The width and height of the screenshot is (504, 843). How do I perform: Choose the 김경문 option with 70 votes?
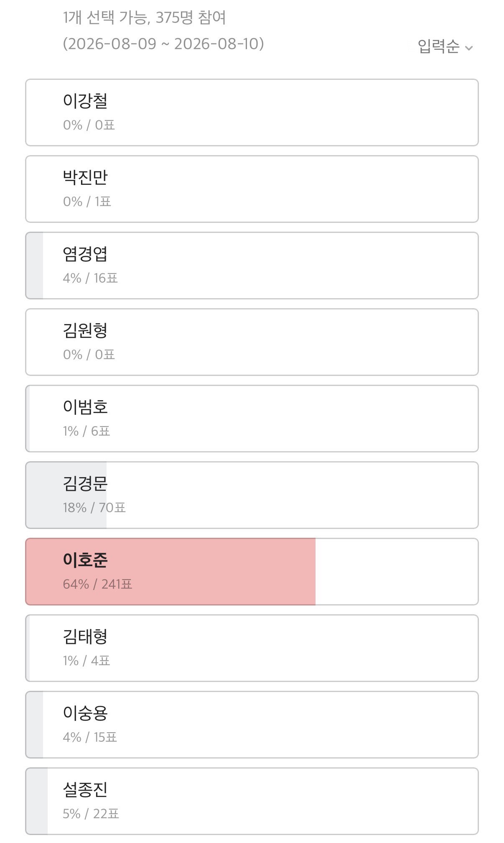[x=252, y=495]
